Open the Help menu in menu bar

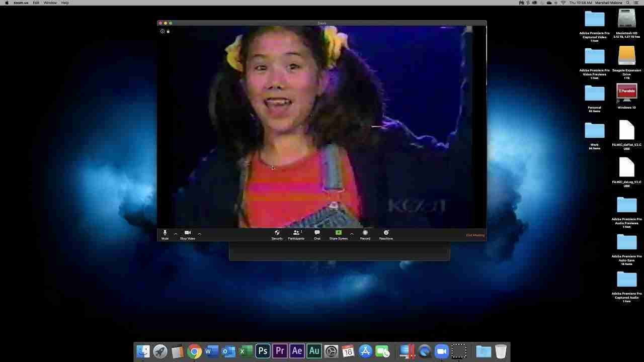coord(65,3)
